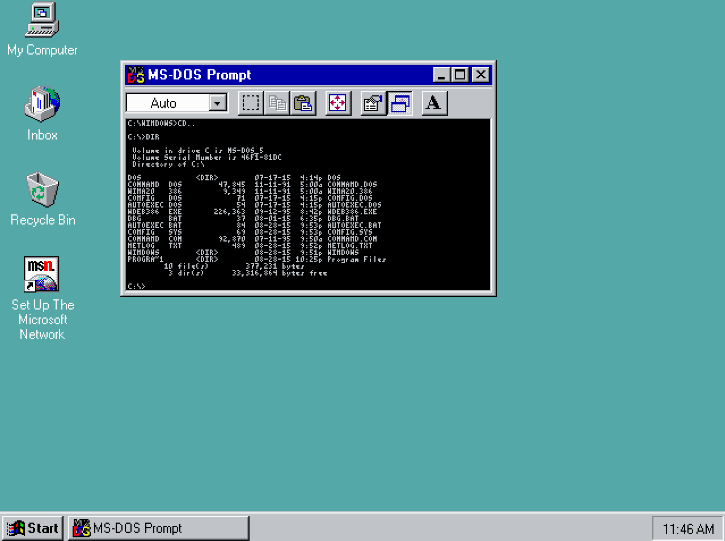Minimize the MS-DOS Prompt window
This screenshot has width=725, height=541.
point(441,75)
